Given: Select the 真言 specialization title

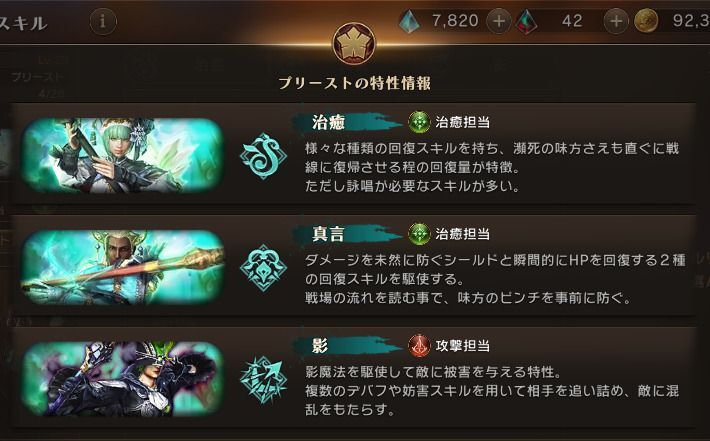Looking at the screenshot, I should 329,234.
